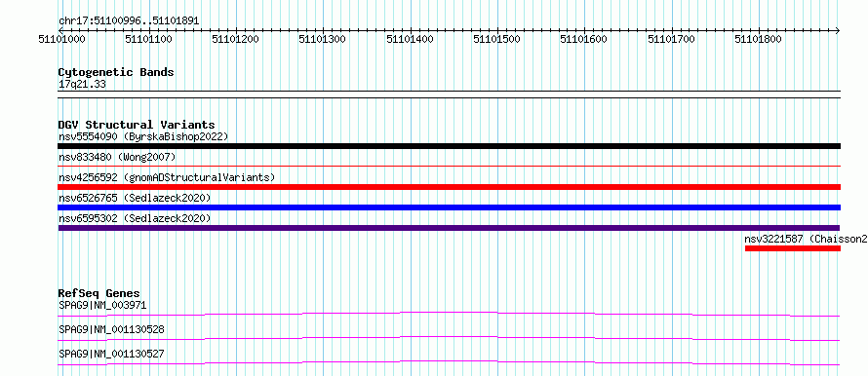Click the nsv4256592 thick red variant bar
The height and width of the screenshot is (376, 868).
coord(449,187)
